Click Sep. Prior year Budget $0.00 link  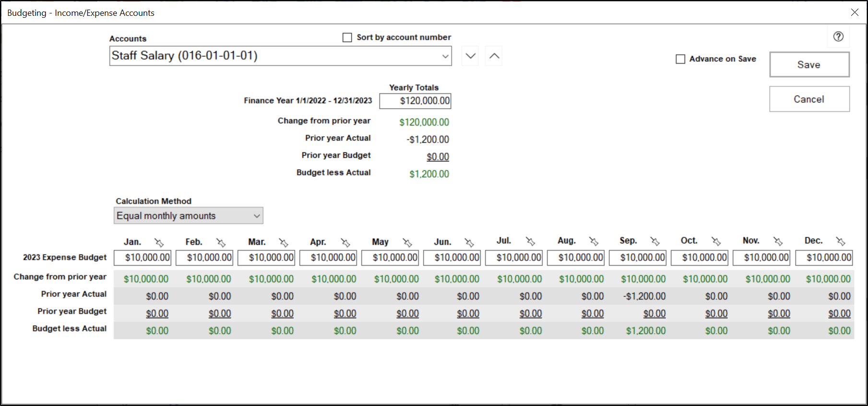tap(654, 313)
